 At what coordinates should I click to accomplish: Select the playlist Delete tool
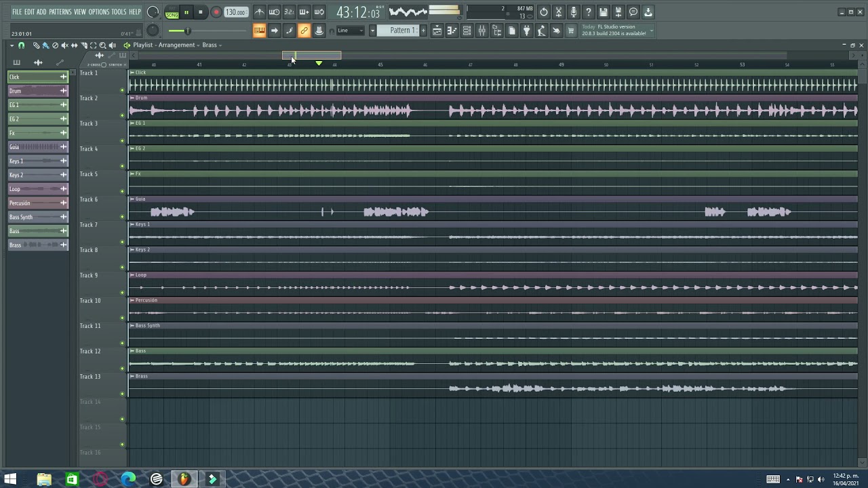(55, 45)
